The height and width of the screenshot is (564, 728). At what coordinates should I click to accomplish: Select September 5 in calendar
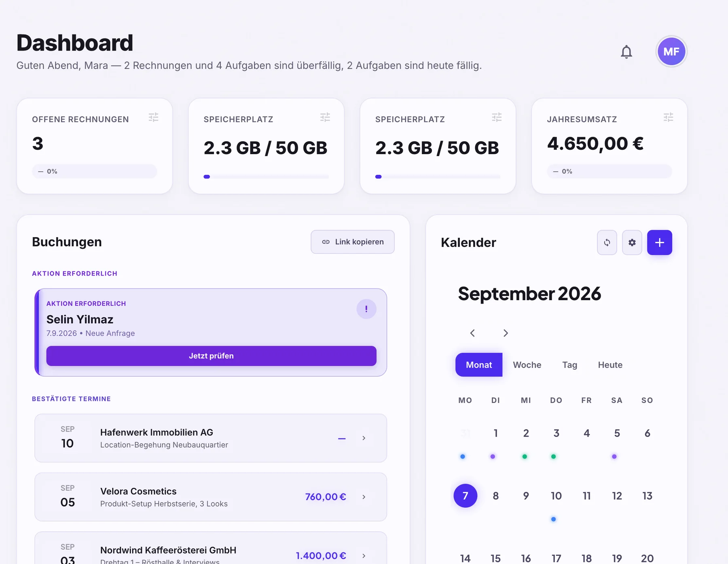point(617,433)
